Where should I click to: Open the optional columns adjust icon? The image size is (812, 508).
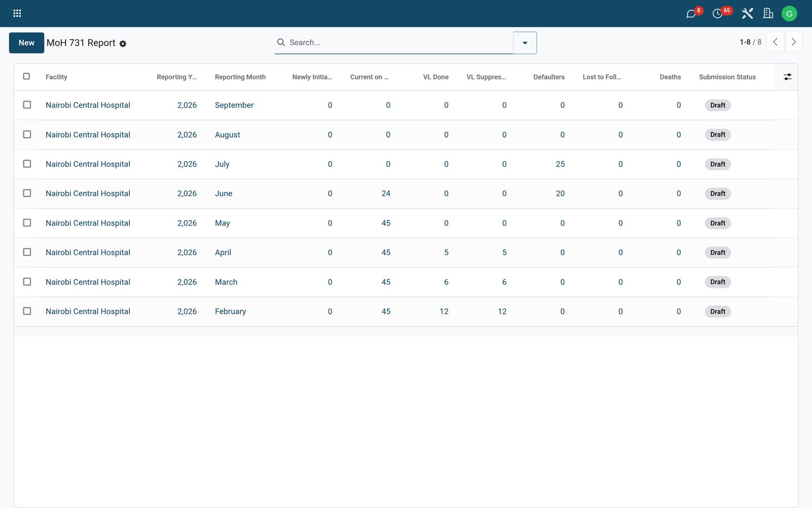pos(787,77)
